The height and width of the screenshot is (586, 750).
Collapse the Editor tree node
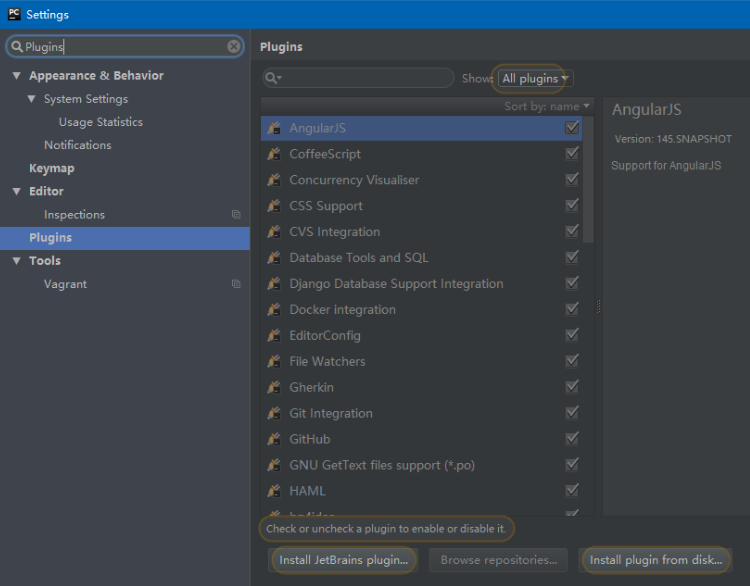(17, 191)
